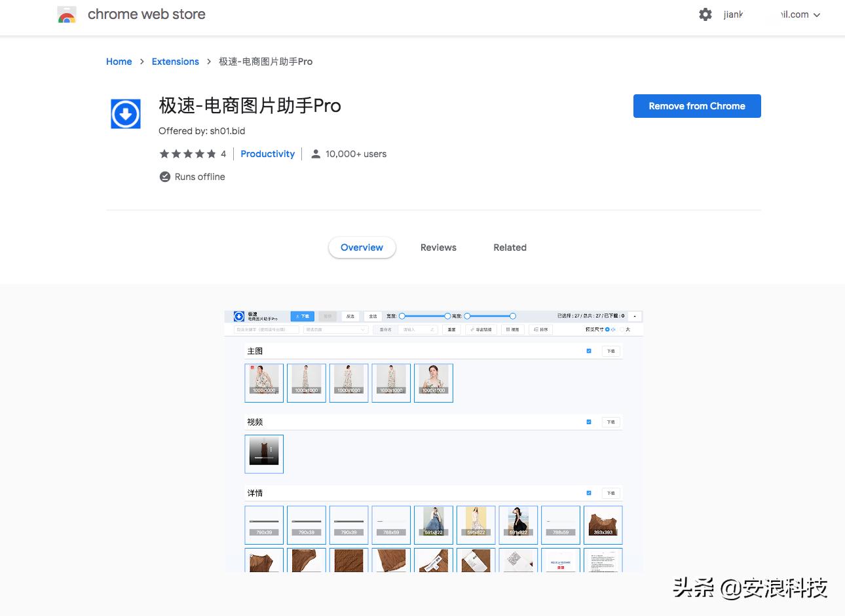Toggle the 视频 section checkbox
845x616 pixels.
tap(588, 422)
